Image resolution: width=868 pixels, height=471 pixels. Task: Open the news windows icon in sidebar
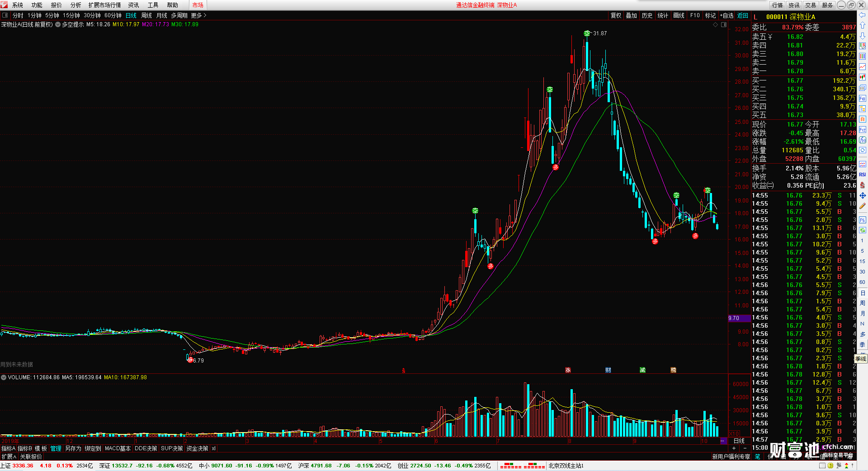pos(862,88)
